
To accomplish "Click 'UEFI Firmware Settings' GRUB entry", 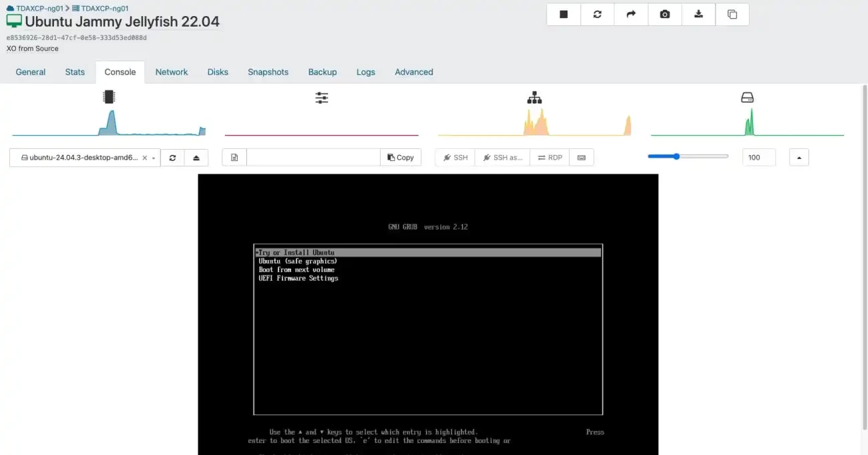I will tap(298, 279).
